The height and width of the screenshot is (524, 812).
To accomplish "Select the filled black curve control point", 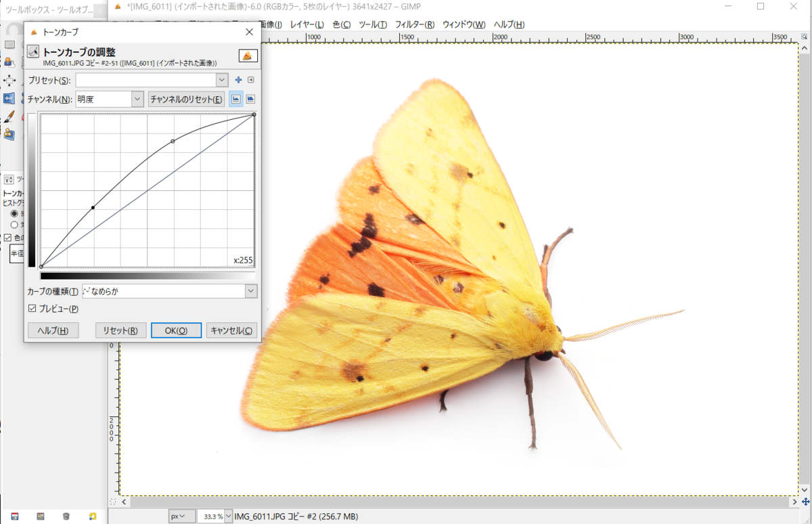I will click(93, 207).
